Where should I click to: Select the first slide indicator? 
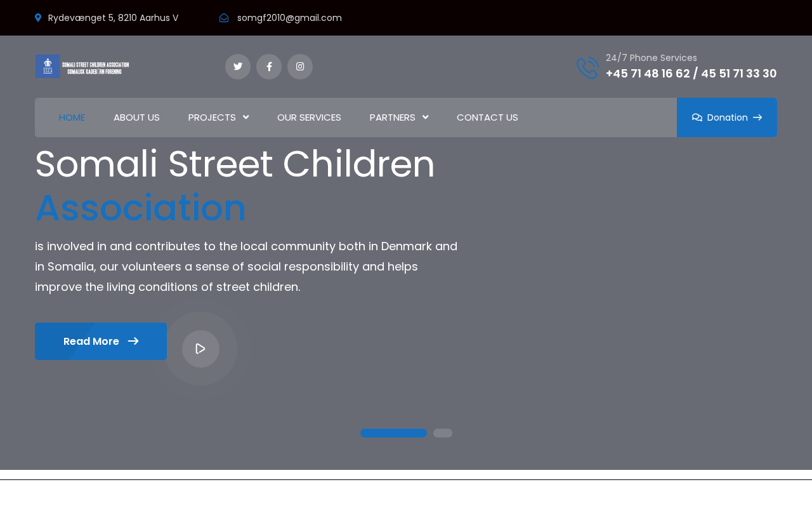pyautogui.click(x=393, y=433)
